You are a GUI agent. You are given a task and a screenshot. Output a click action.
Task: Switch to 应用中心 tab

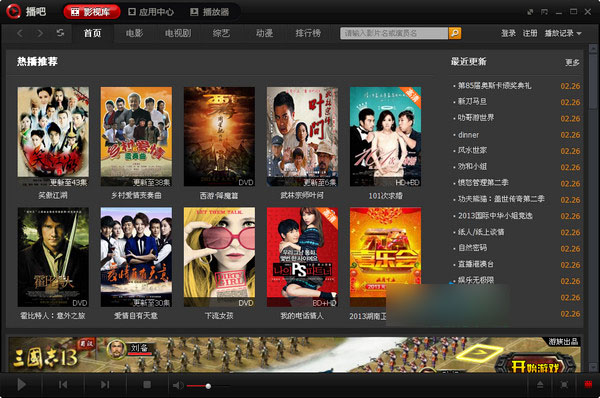[x=151, y=12]
